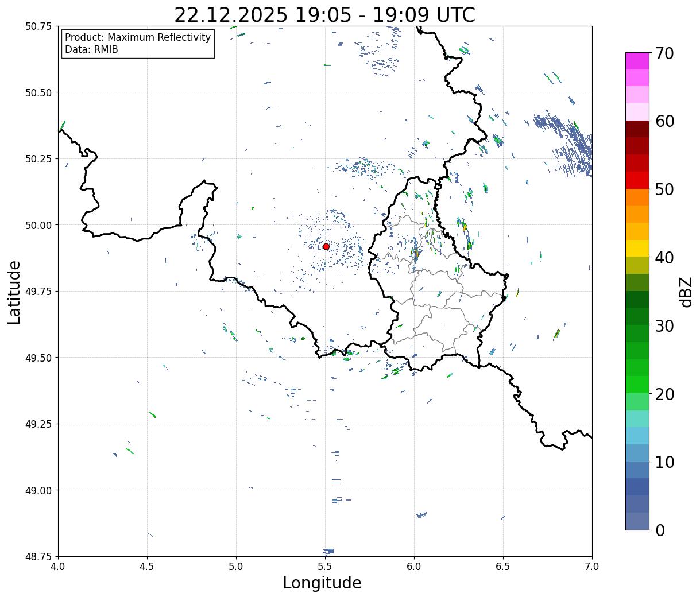
Task: Click the latitude tick label '50.50'
Action: 38,92
